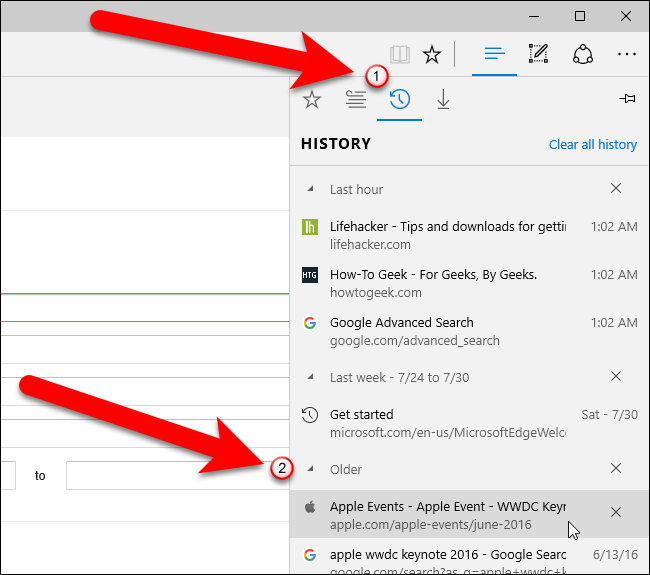Open Get started history entry
Screen dimensions: 650x575
[x=469, y=423]
